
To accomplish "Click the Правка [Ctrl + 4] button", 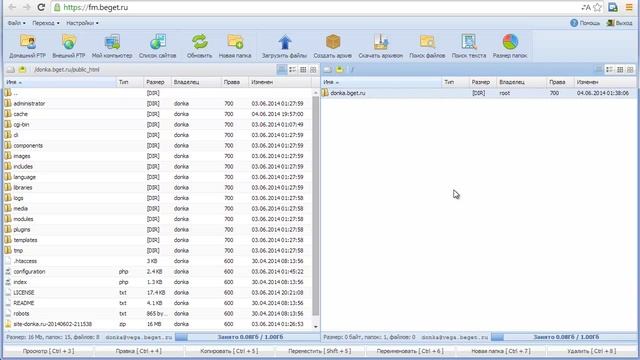I will [x=138, y=351].
